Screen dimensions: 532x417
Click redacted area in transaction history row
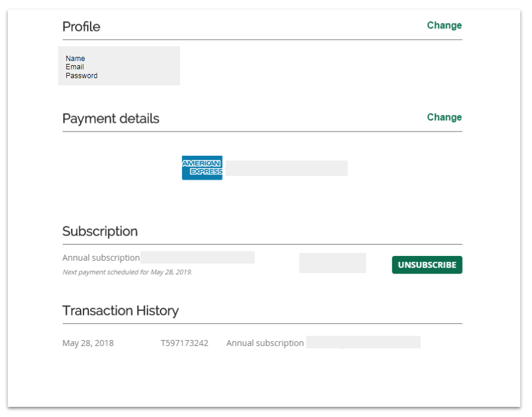pyautogui.click(x=363, y=342)
